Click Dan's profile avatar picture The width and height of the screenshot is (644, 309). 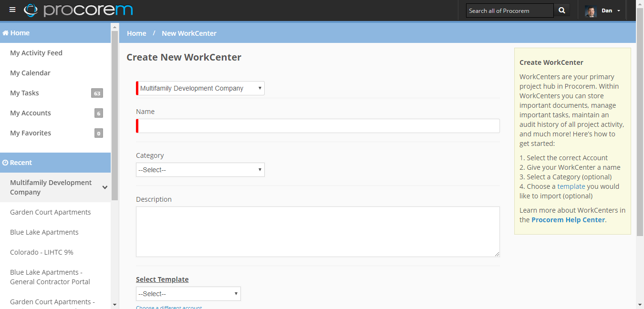590,10
